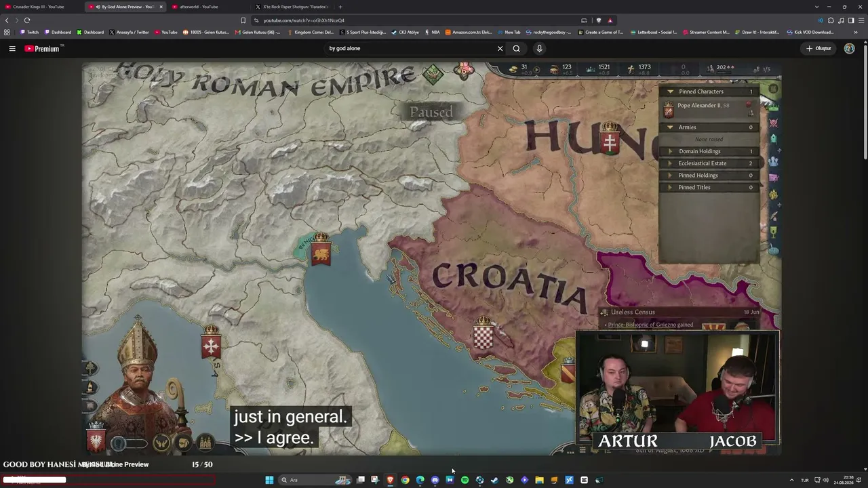This screenshot has width=868, height=488.
Task: Click the red cross shield in Italy
Action: coord(211,342)
